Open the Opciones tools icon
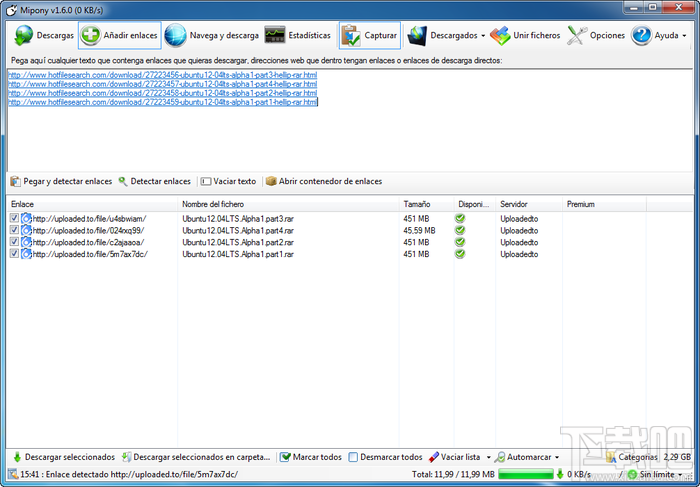Viewport: 700px width, 487px height. pyautogui.click(x=577, y=35)
